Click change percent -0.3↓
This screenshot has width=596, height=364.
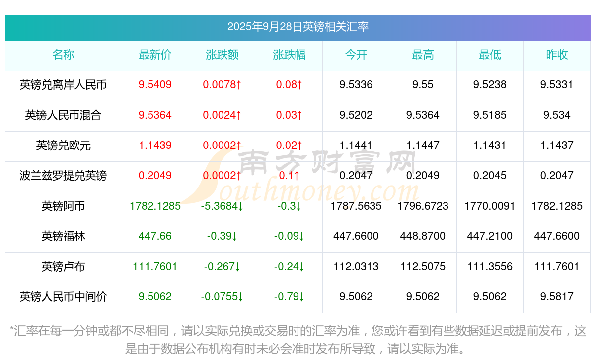pyautogui.click(x=289, y=206)
